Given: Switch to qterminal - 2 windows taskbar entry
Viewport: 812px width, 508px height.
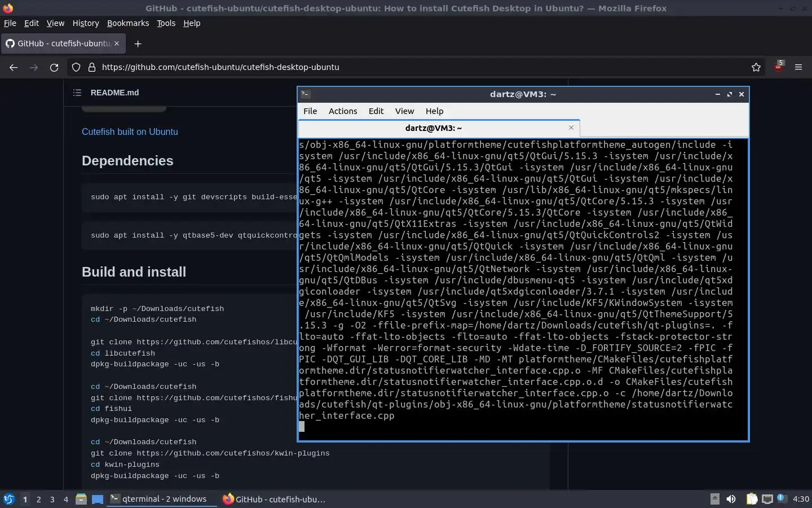Looking at the screenshot, I should (162, 499).
